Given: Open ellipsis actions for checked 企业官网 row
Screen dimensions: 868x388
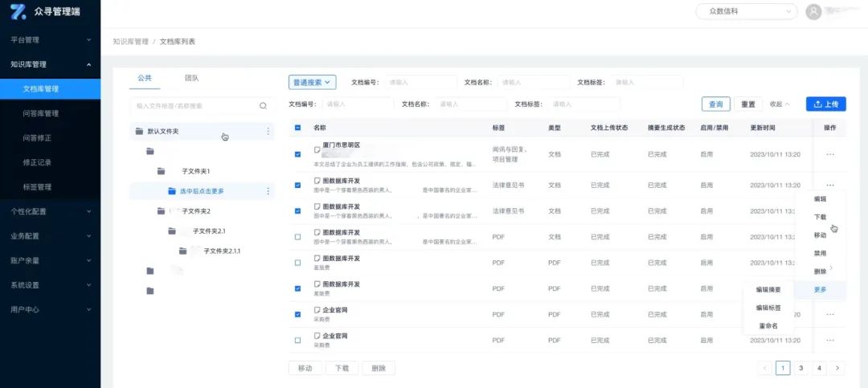Looking at the screenshot, I should (829, 314).
